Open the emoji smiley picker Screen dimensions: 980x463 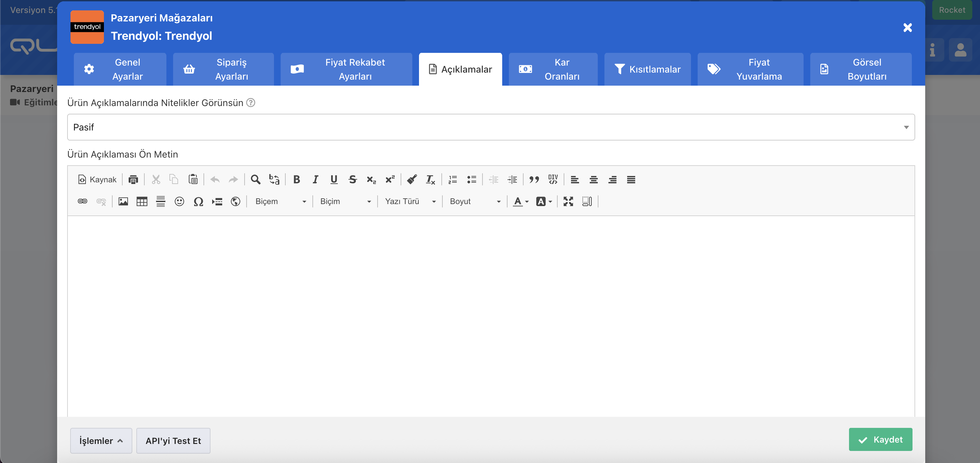(x=179, y=201)
